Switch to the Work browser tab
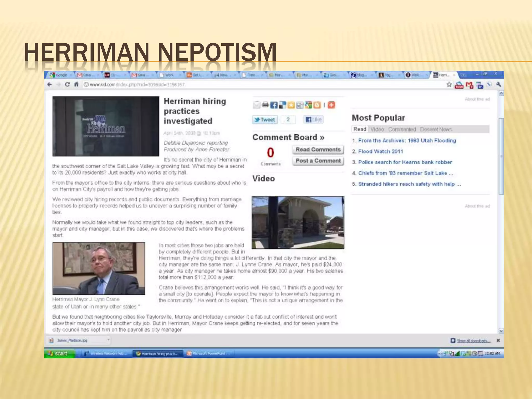Viewport: 532px width, 399px height. point(169,75)
